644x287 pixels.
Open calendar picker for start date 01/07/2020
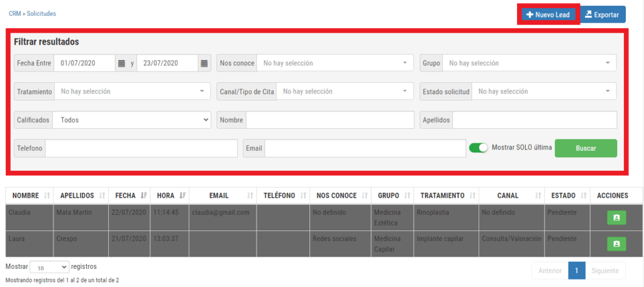tap(121, 63)
